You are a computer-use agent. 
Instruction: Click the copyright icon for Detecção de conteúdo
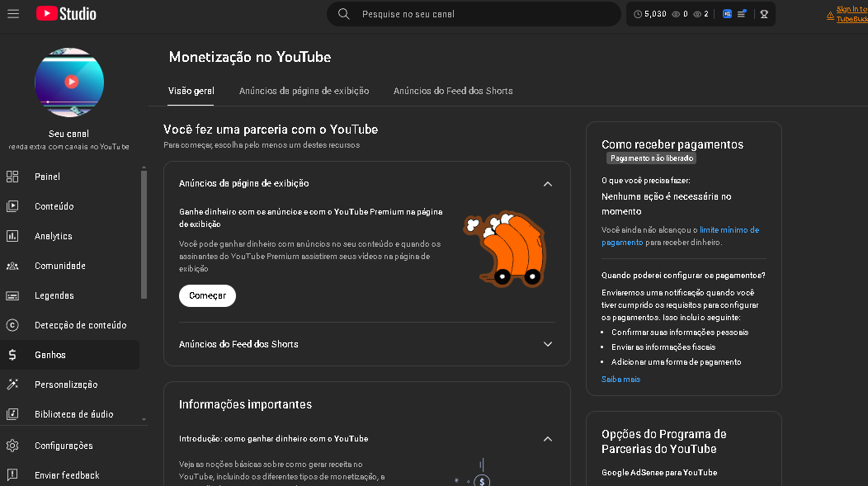(x=12, y=325)
